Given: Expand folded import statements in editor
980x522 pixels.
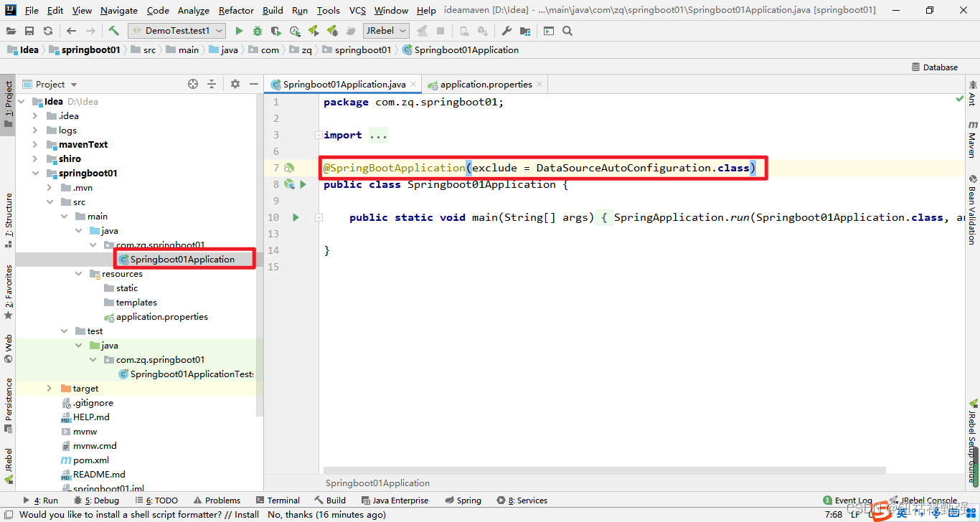Looking at the screenshot, I should [x=319, y=135].
